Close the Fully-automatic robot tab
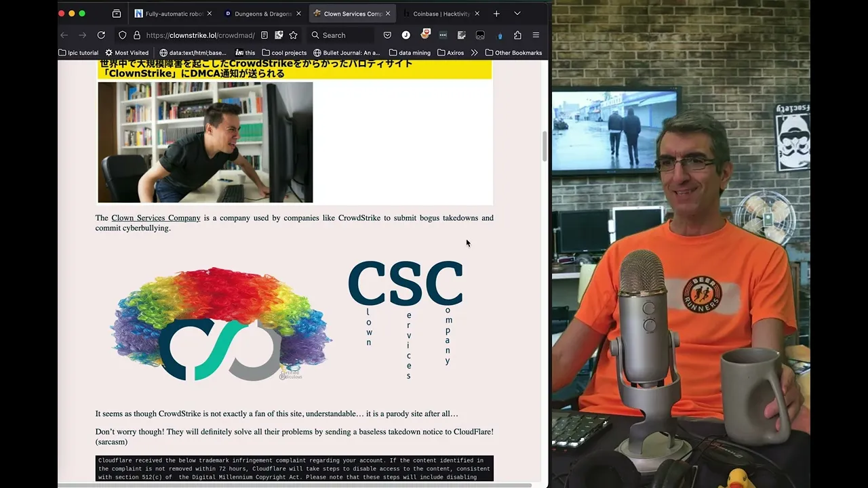Viewport: 868px width, 488px height. click(x=209, y=14)
